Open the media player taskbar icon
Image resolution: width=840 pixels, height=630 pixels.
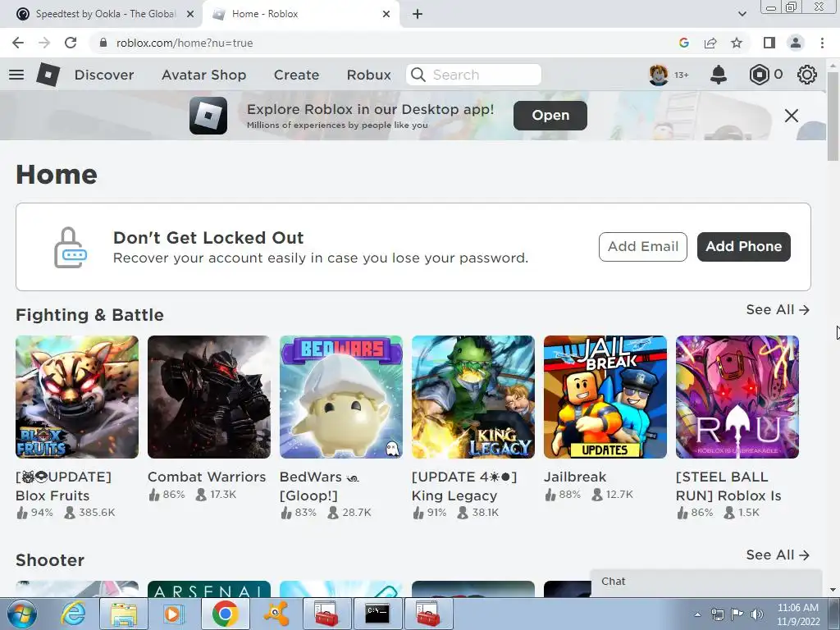[172, 614]
